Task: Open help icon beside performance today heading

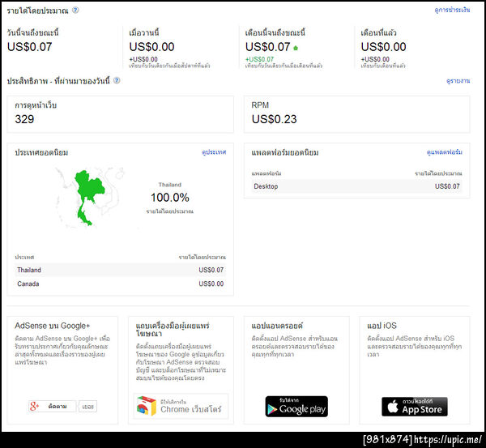Action: (x=117, y=81)
